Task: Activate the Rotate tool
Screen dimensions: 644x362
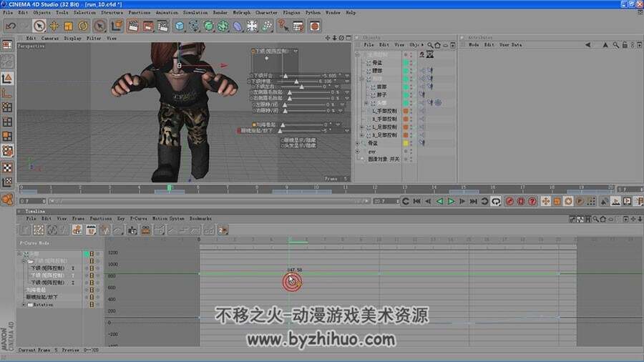Action: pyautogui.click(x=83, y=26)
